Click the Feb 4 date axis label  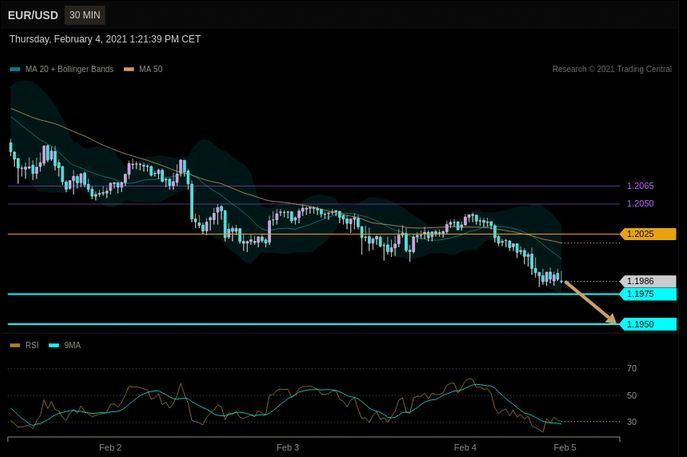point(465,448)
